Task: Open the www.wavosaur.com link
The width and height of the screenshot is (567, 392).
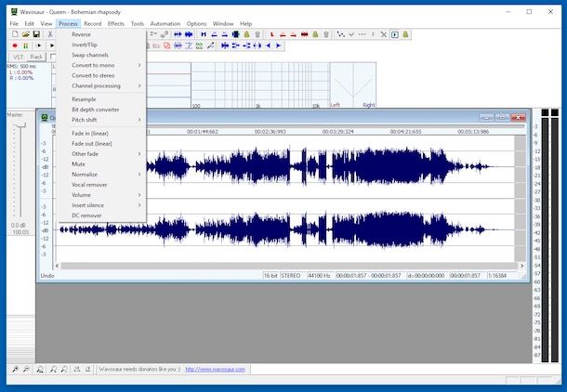Action: 215,369
